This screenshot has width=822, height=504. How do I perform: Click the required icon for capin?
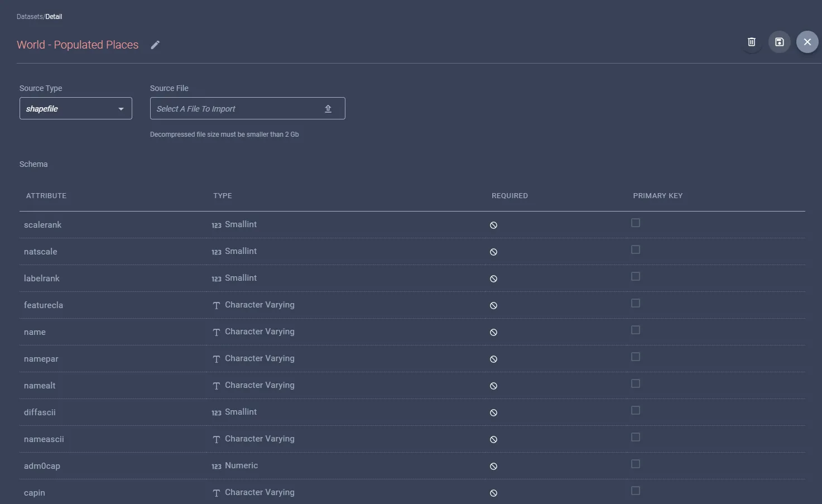tap(493, 493)
